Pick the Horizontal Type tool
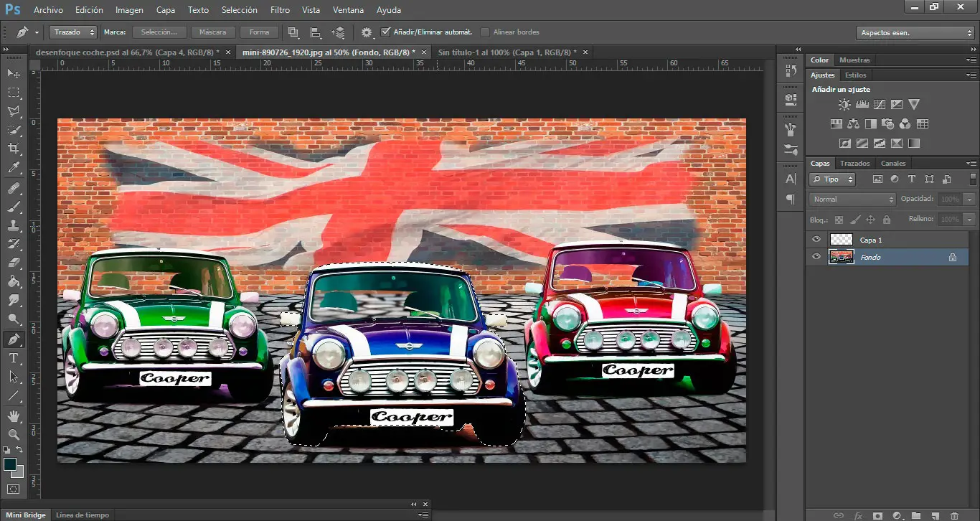This screenshot has height=521, width=980. 14,358
